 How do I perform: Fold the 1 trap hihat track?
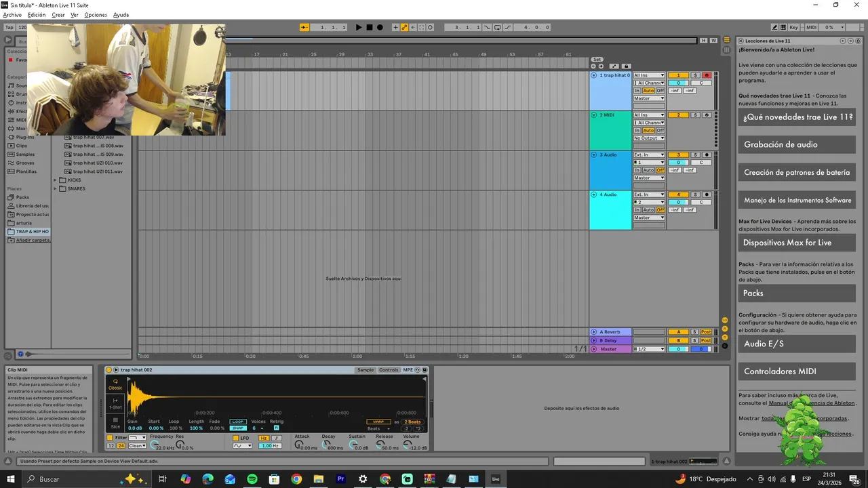(594, 75)
